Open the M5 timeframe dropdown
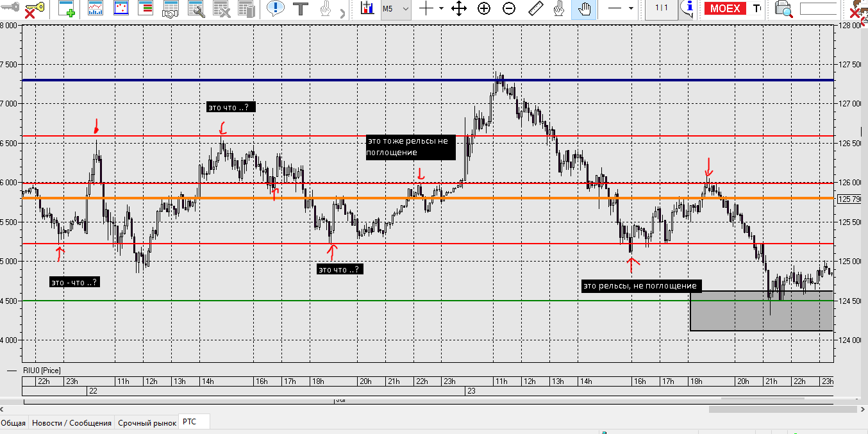This screenshot has width=868, height=434. click(396, 9)
